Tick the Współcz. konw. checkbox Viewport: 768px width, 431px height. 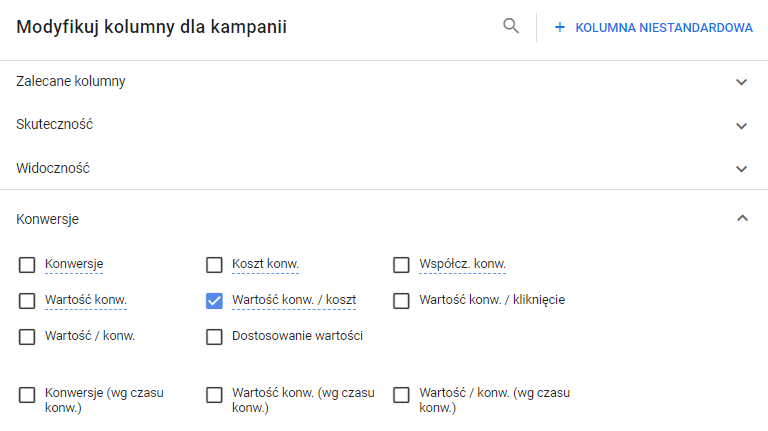click(x=401, y=265)
